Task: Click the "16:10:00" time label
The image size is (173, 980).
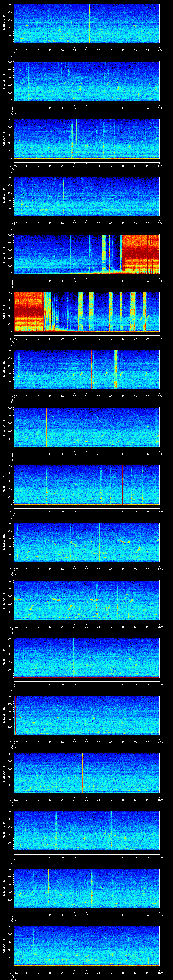Action: [13, 569]
